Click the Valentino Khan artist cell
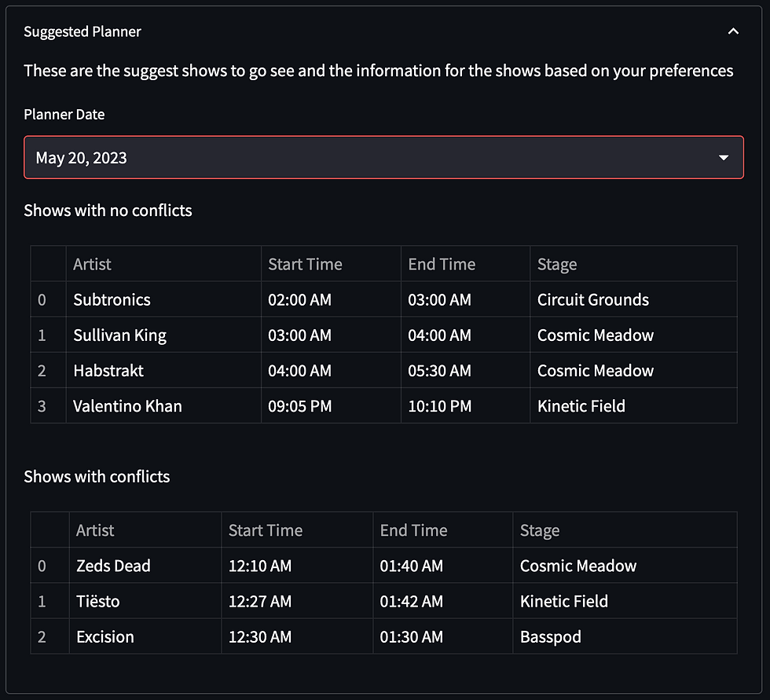 (x=163, y=406)
